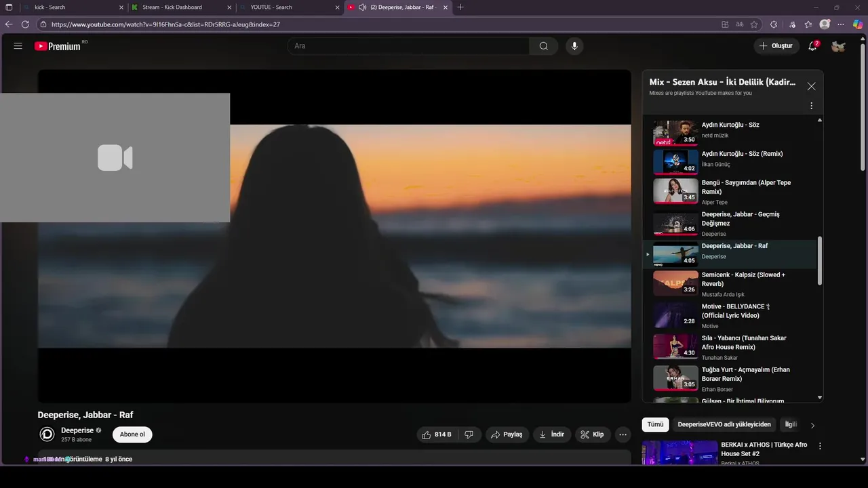
Task: Open YouTube notifications bell
Action: tap(812, 46)
